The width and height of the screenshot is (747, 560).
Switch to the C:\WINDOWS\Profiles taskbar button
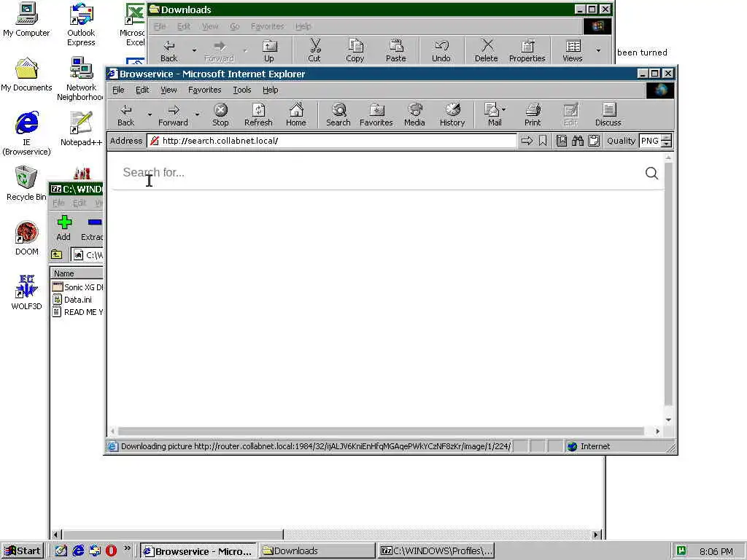[436, 551]
